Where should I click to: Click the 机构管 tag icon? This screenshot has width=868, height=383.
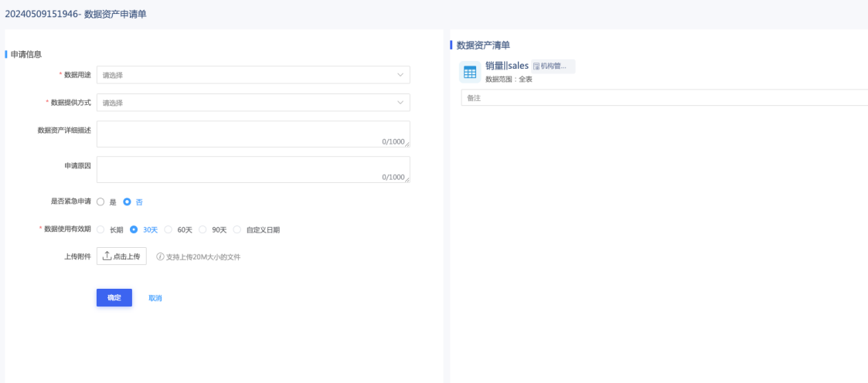click(536, 66)
